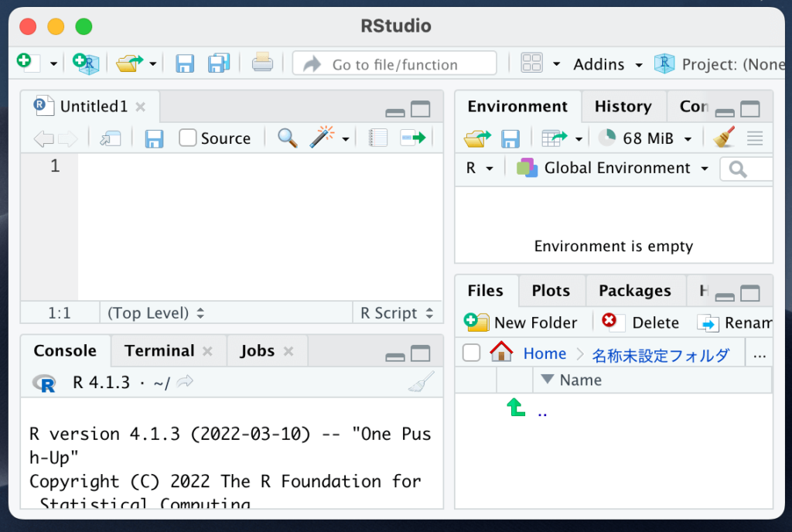Save the Untitled1 script

[154, 138]
